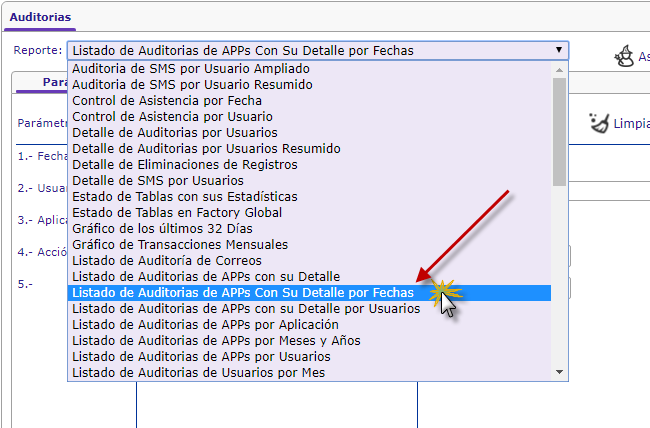
Task: Choose Listado de Auditorias de APPs por Usuarios
Action: (309, 357)
